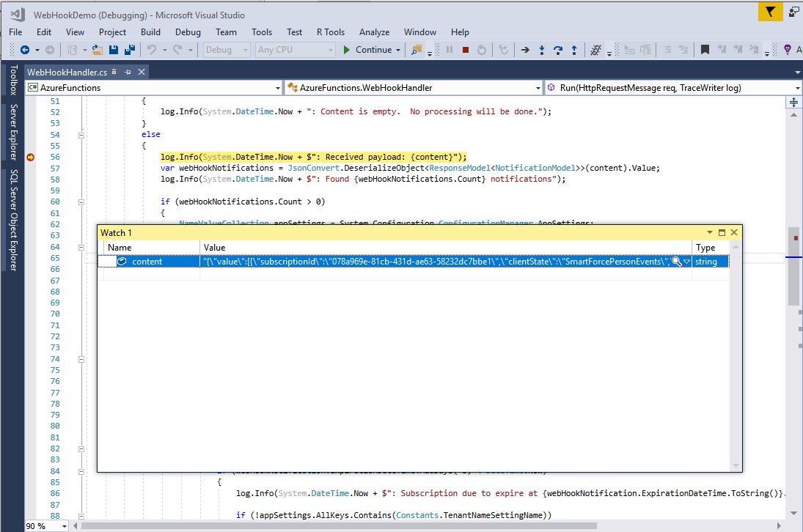Click the Undo arrow icon

click(x=152, y=50)
